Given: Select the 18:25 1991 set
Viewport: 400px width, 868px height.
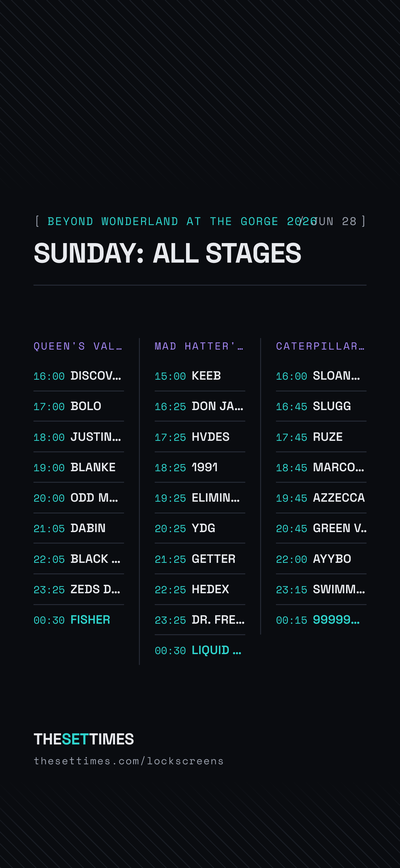Looking at the screenshot, I should point(200,467).
